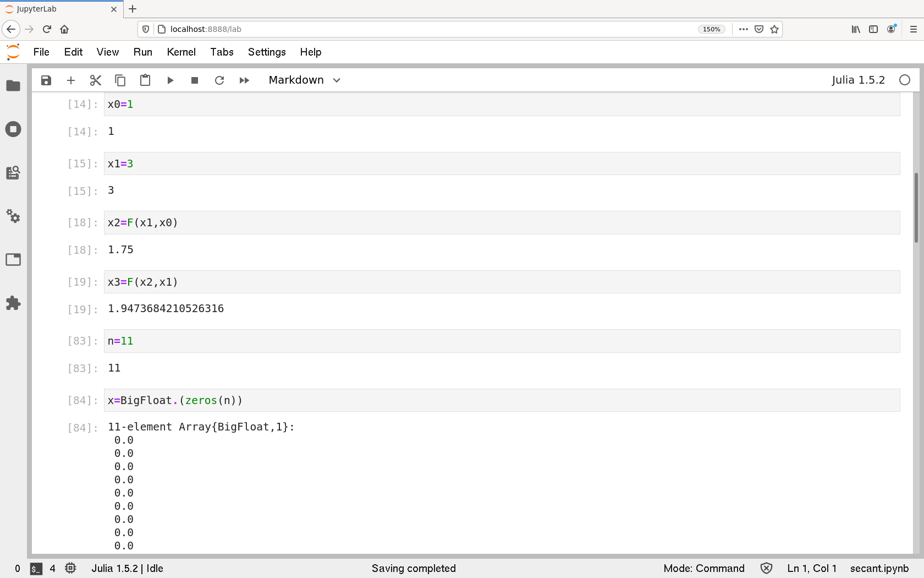
Task: Switch kernel via Julia 1.5.2 button
Action: pyautogui.click(x=858, y=80)
